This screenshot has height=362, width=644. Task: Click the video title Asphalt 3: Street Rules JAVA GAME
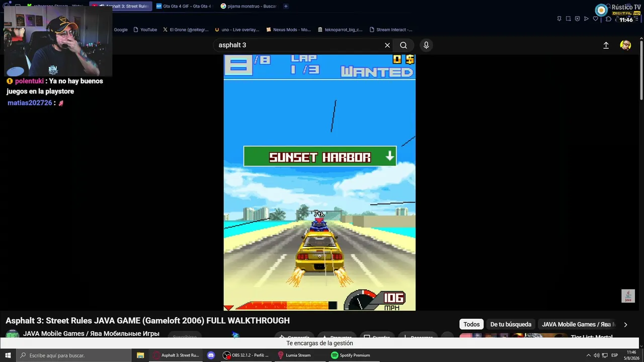(147, 321)
